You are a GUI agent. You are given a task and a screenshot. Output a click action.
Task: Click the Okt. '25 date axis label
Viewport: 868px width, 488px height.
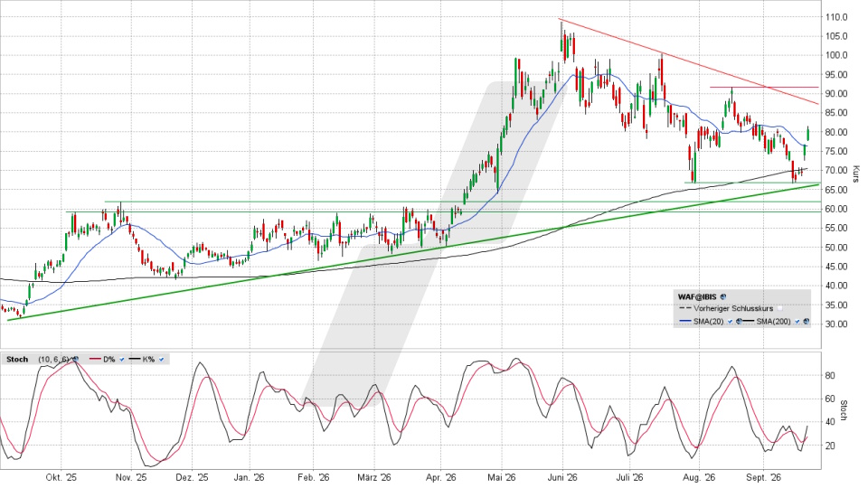[61, 477]
